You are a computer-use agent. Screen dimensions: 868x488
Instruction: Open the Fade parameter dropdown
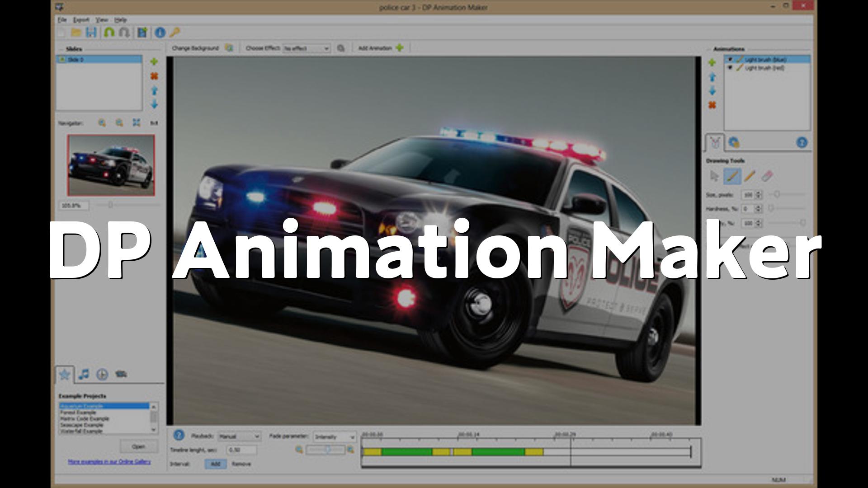tap(335, 437)
